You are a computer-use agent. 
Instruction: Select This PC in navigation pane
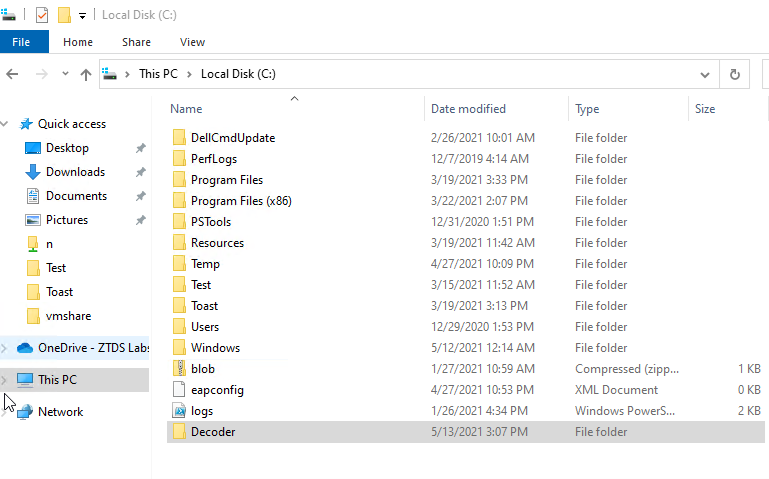point(57,380)
